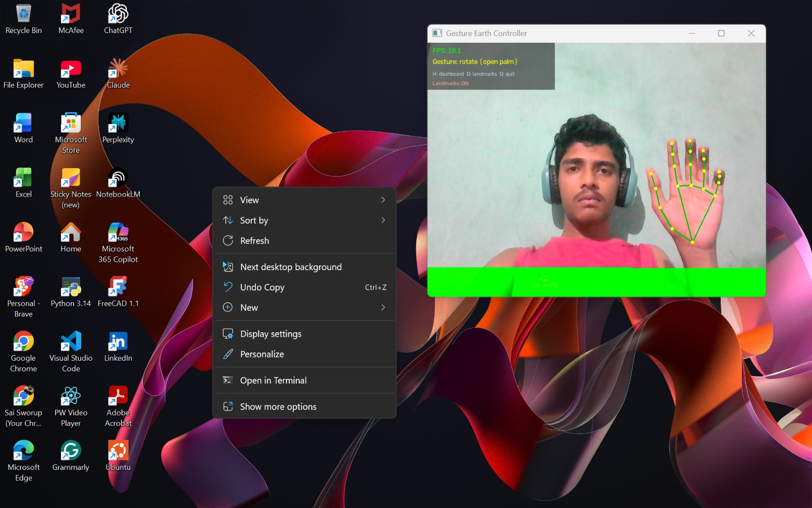Select the Microsoft Edge desktop icon

coord(23,461)
